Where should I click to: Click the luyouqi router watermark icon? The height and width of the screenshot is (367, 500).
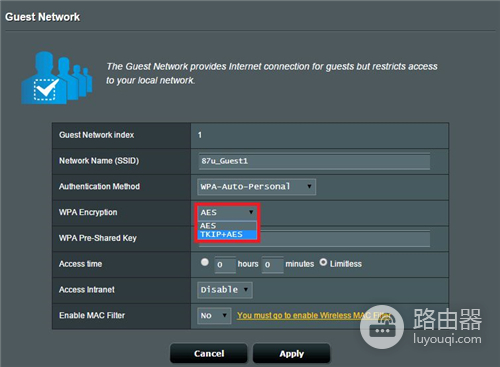point(382,327)
